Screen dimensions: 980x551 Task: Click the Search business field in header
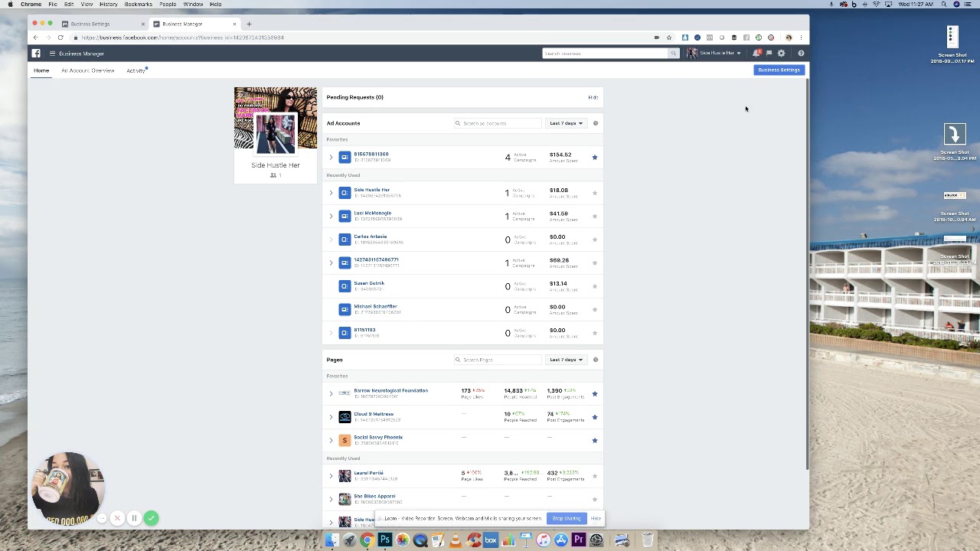point(605,54)
